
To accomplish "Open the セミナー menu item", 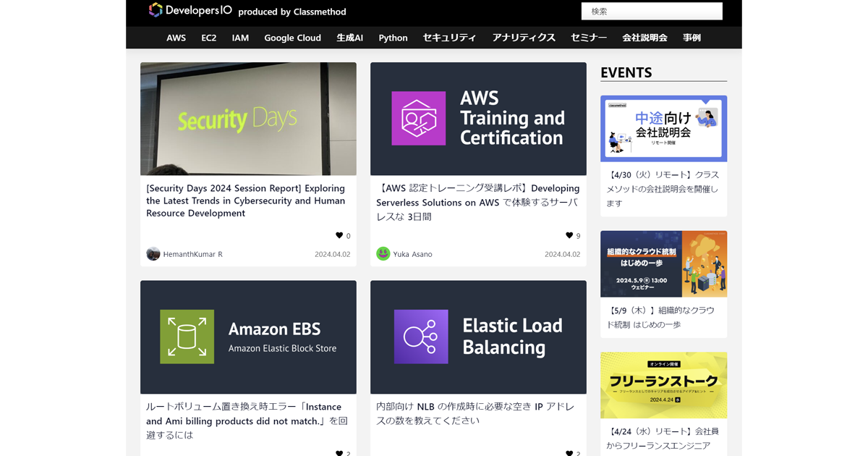I will pos(589,38).
